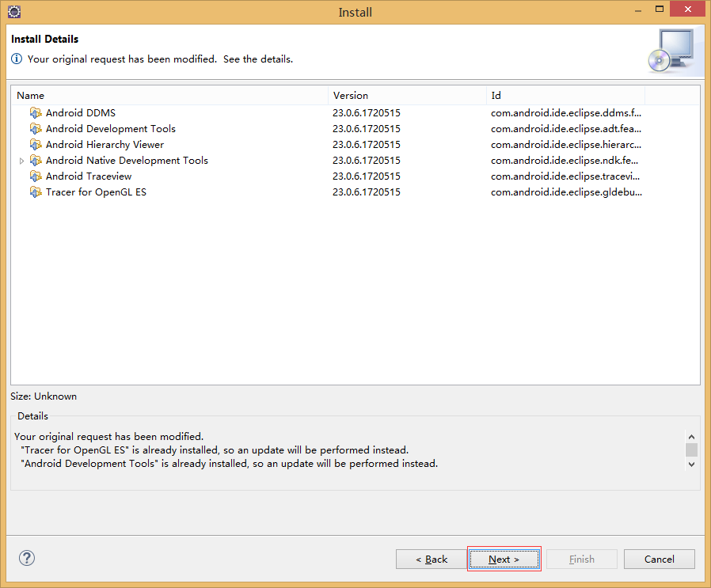Sort list by Name column header

pyautogui.click(x=169, y=95)
